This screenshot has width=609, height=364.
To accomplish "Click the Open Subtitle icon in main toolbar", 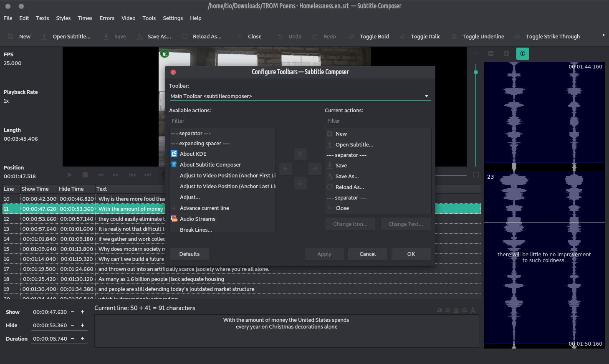I will (44, 36).
